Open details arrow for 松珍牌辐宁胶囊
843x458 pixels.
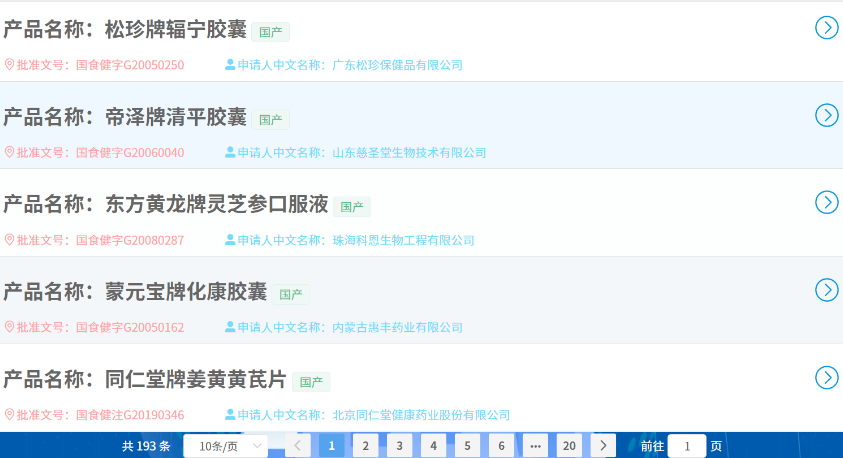[x=826, y=28]
